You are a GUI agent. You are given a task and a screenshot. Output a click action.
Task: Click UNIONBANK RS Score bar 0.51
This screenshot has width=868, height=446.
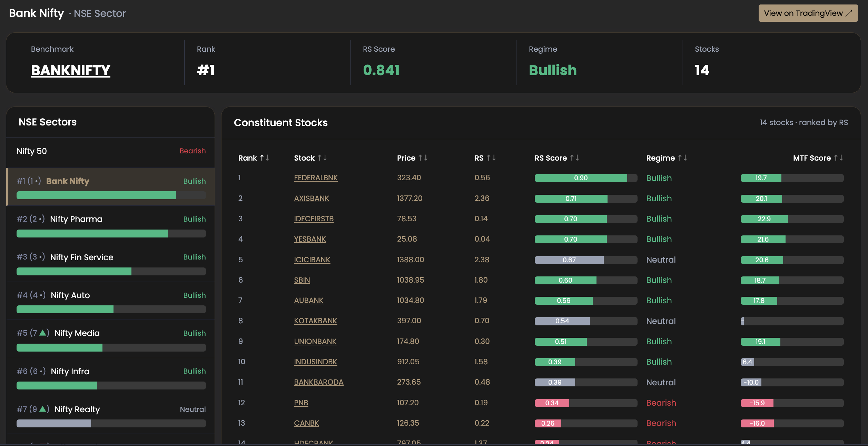tap(586, 342)
